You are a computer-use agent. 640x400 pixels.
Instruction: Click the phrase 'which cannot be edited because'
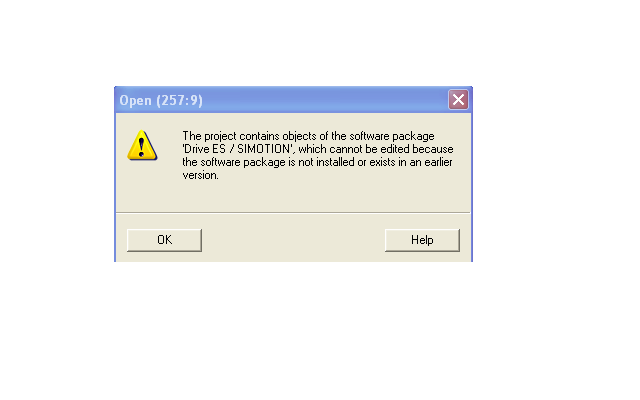(376, 149)
